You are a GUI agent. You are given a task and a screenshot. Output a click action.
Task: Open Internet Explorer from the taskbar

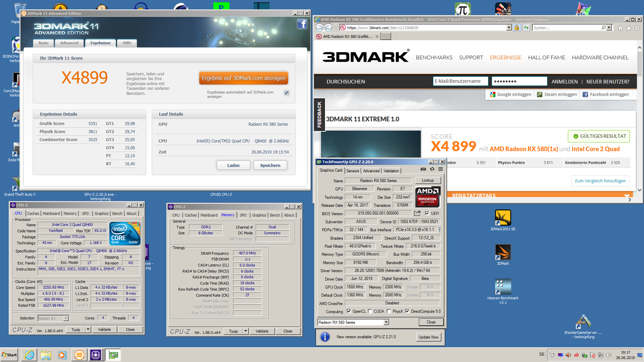30,355
